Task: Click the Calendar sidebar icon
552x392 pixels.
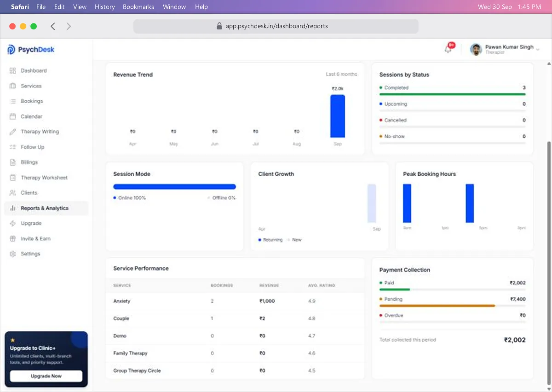Action: click(13, 116)
